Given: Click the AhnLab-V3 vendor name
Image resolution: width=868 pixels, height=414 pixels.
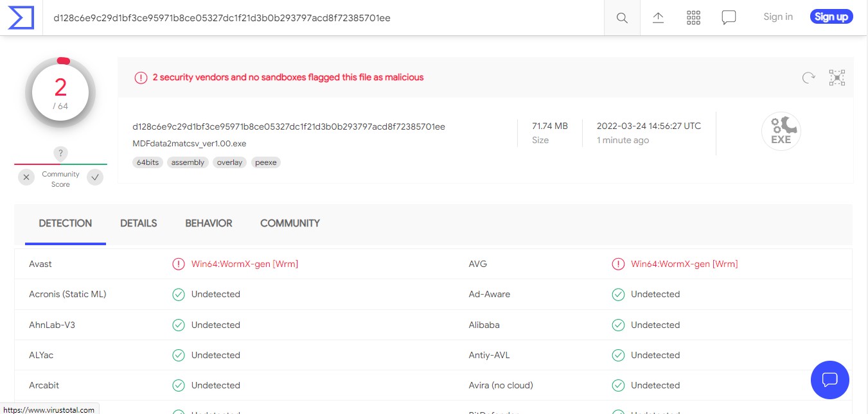Looking at the screenshot, I should click(52, 325).
